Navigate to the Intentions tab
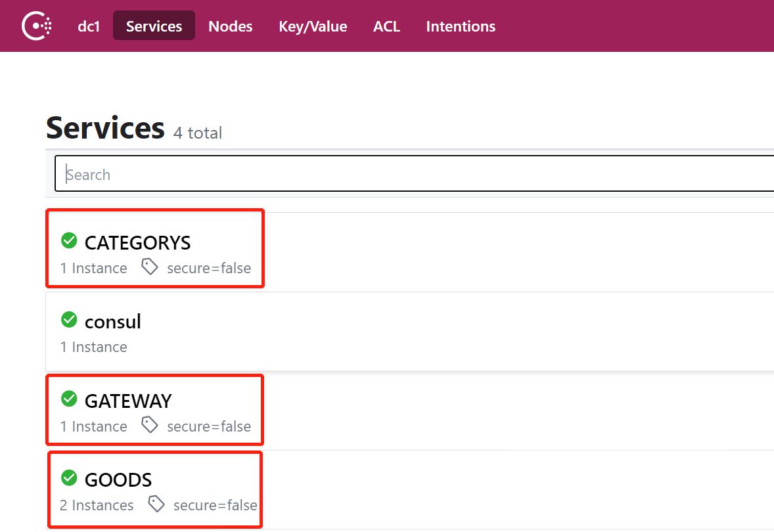 coord(461,26)
